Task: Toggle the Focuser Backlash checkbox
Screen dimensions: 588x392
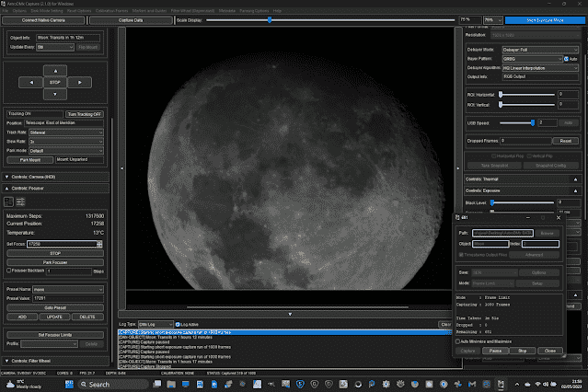Action: coord(7,272)
